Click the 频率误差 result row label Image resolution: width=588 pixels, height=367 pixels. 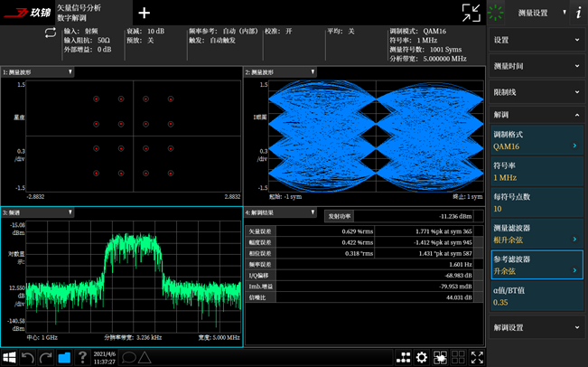pos(260,265)
